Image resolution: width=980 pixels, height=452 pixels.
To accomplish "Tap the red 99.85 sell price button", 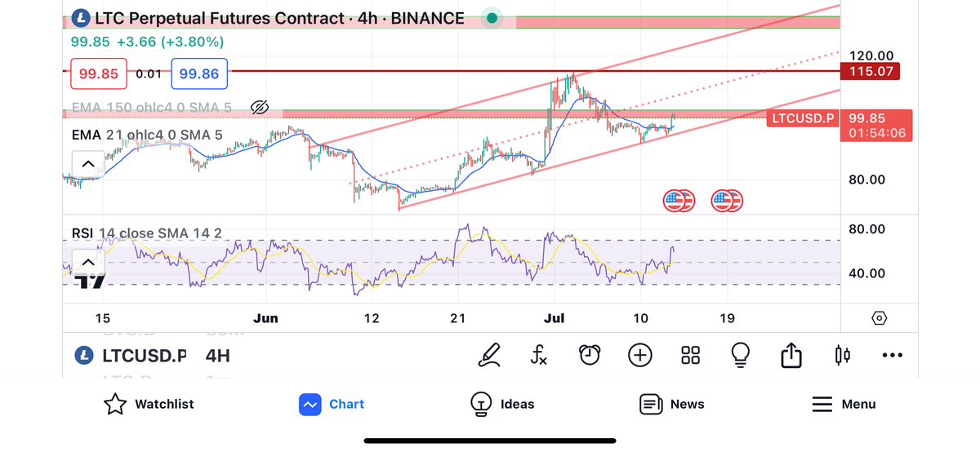I will point(99,74).
